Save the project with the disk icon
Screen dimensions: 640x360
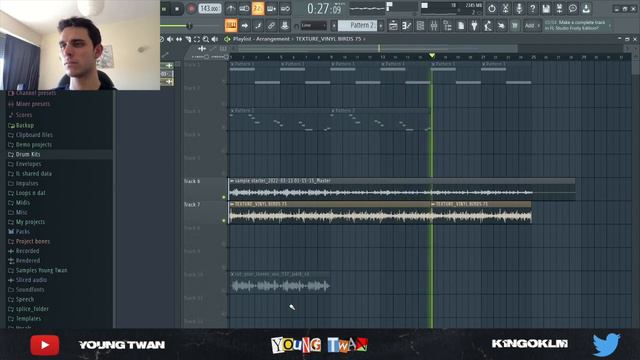coord(546,9)
